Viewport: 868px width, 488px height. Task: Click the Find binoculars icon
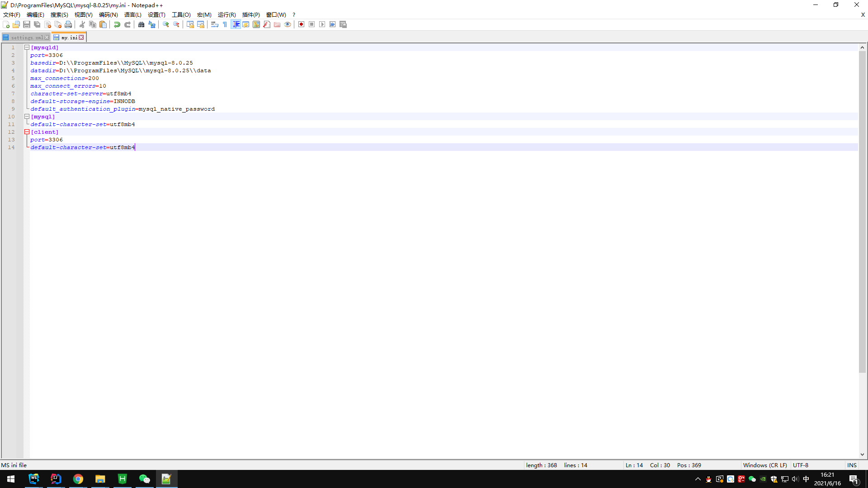(x=141, y=24)
